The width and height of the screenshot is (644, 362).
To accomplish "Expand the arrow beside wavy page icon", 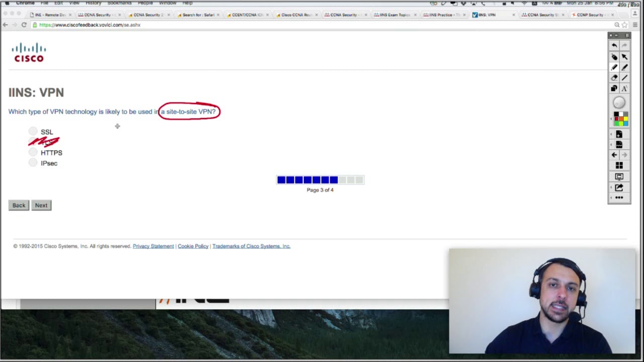I will point(611,145).
